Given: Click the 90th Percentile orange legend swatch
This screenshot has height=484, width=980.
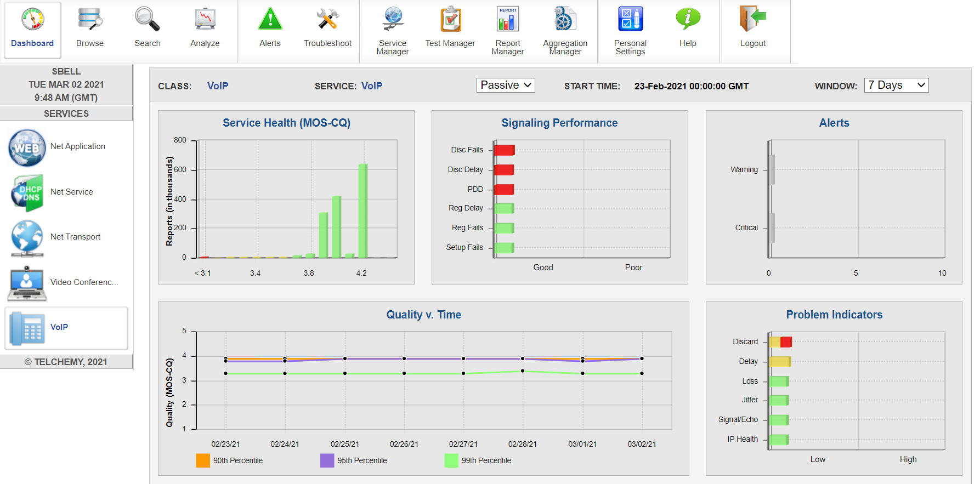Looking at the screenshot, I should pos(203,460).
